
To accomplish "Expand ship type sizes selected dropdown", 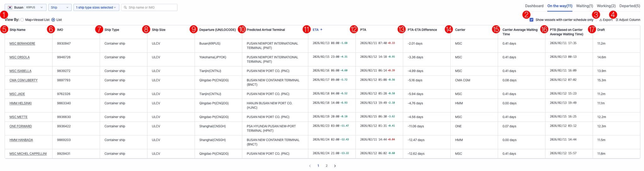I will click(96, 7).
